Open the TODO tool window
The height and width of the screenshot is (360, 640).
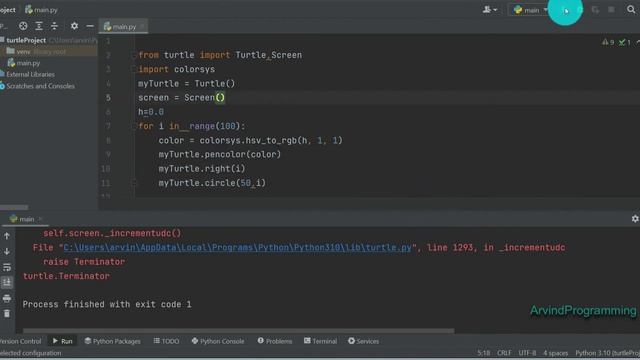pyautogui.click(x=167, y=341)
